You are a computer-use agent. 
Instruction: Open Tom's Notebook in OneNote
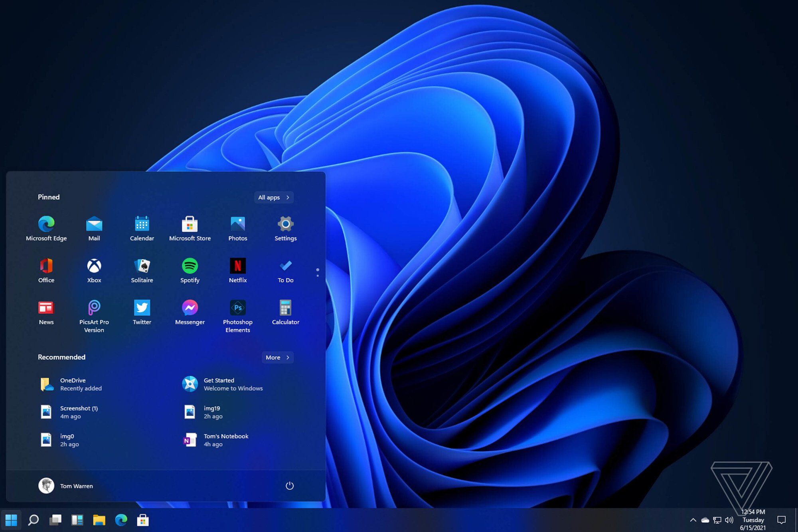tap(225, 439)
